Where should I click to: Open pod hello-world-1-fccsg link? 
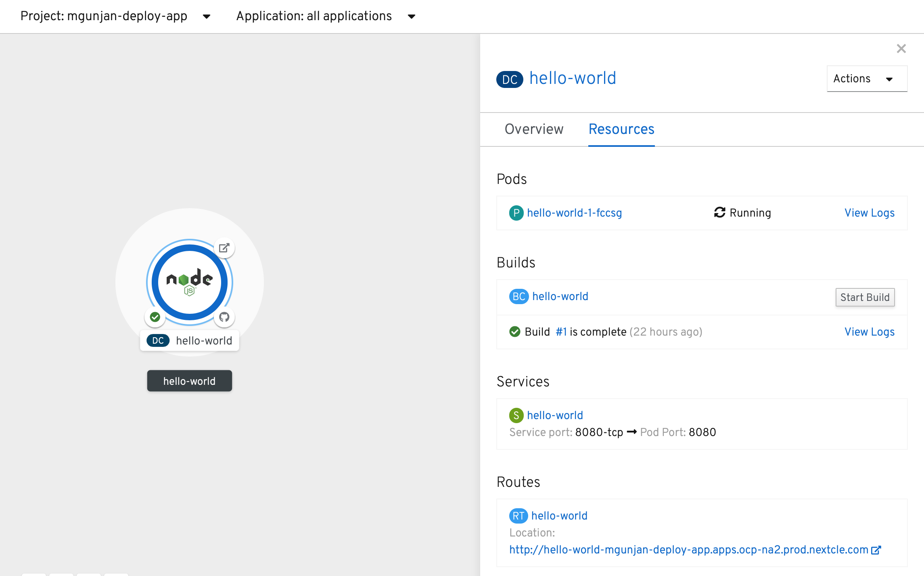pyautogui.click(x=574, y=213)
